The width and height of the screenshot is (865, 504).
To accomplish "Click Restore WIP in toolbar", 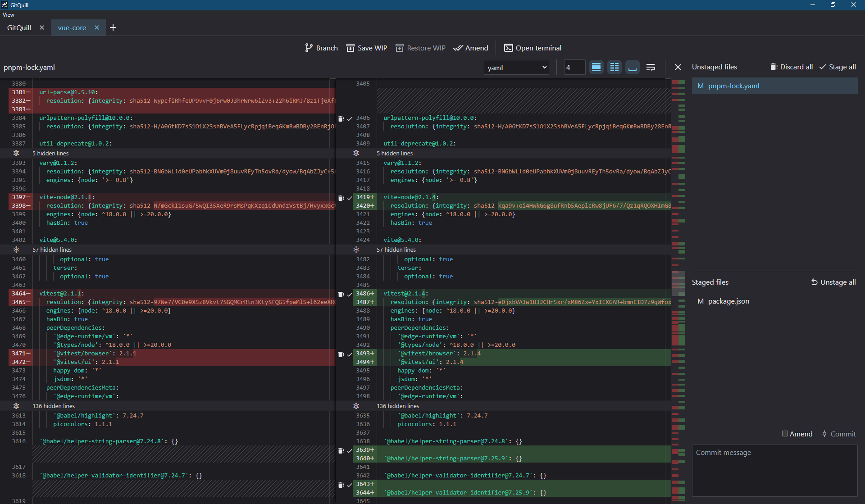I will tap(420, 48).
